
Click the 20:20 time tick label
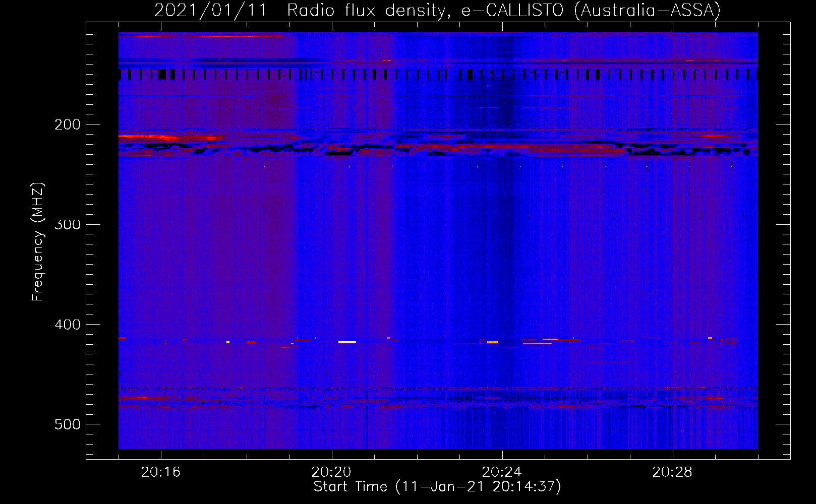pyautogui.click(x=331, y=472)
